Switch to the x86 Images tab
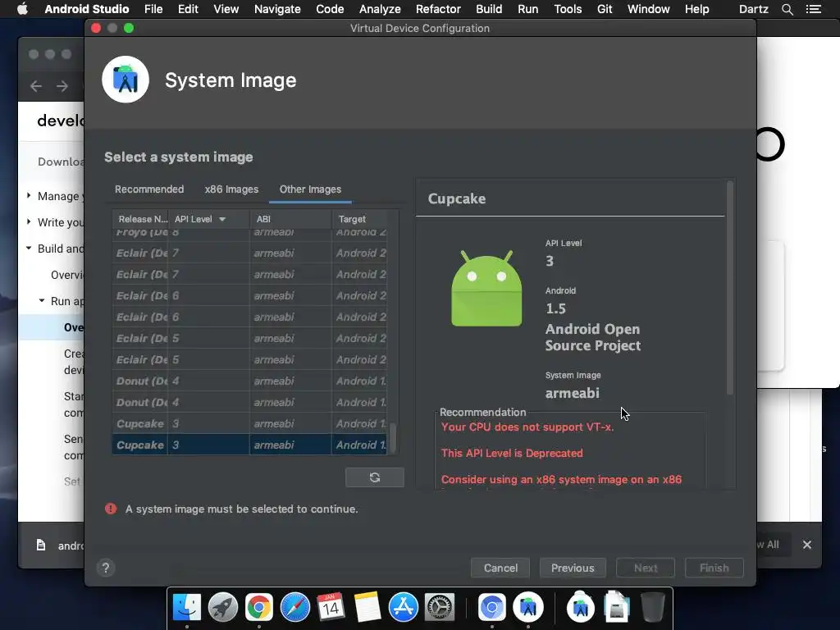Viewport: 840px width, 630px height. point(231,189)
